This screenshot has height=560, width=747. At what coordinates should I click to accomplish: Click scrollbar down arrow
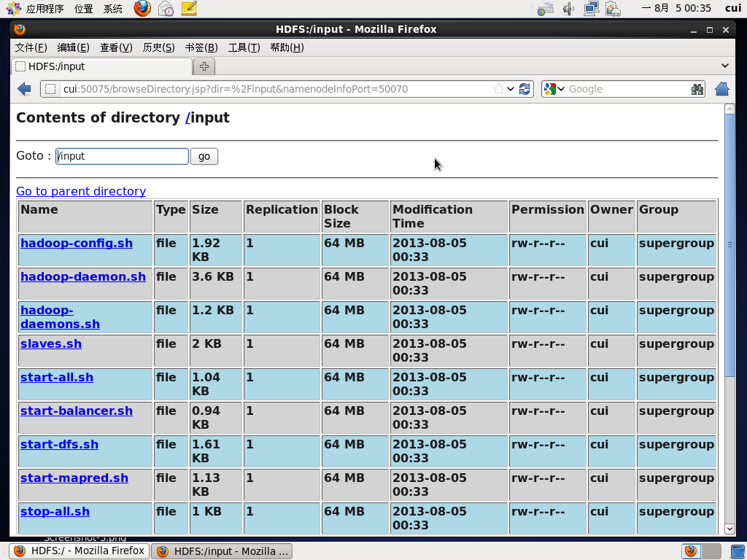click(729, 529)
